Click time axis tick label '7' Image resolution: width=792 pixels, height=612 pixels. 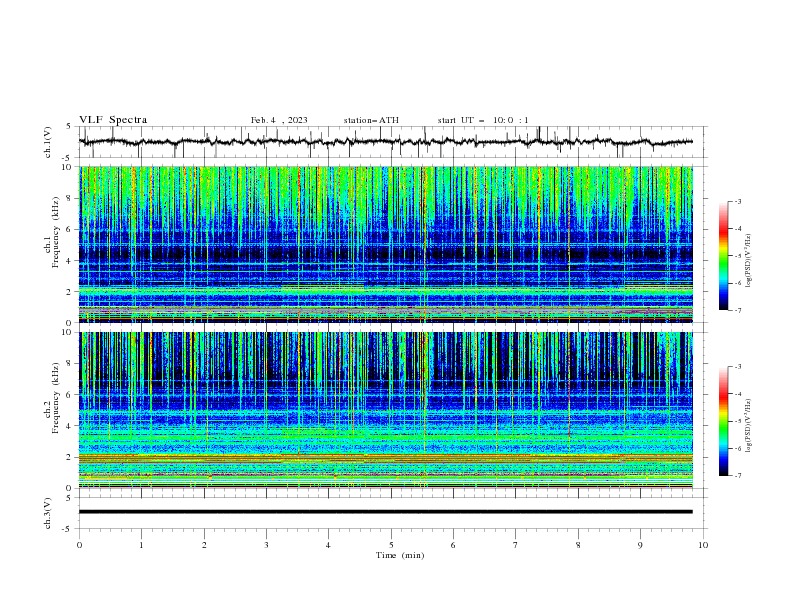(x=516, y=545)
